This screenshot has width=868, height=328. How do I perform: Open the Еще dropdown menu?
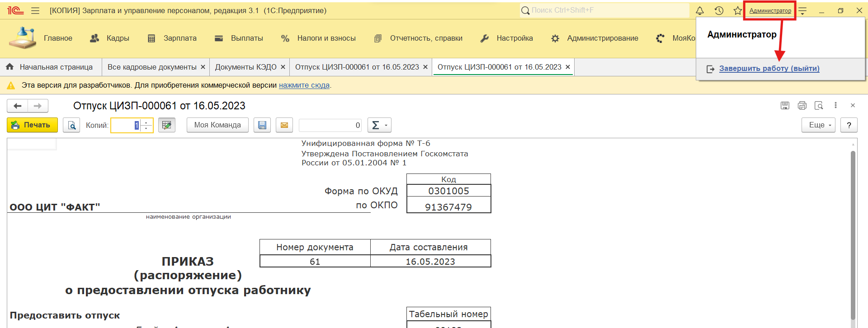(818, 125)
